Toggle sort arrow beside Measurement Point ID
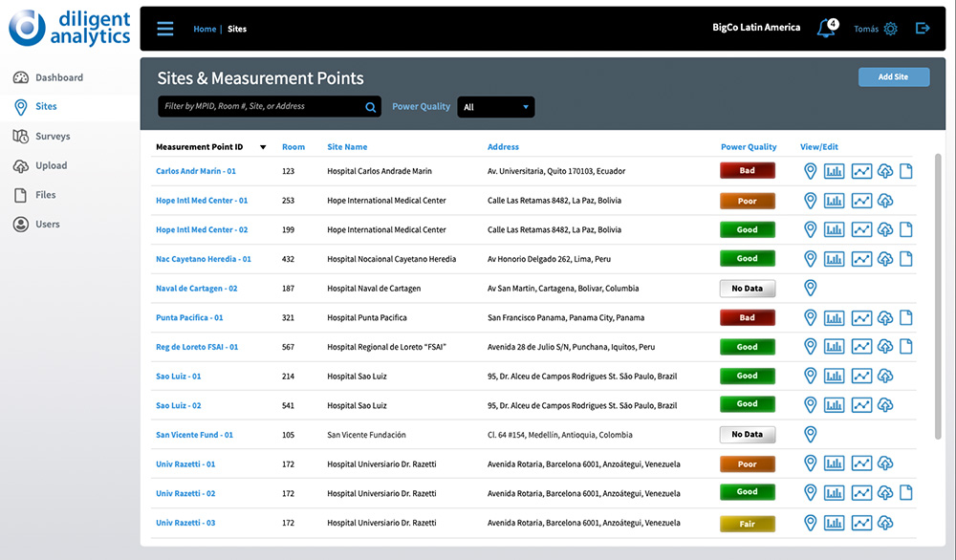956x560 pixels. tap(263, 147)
